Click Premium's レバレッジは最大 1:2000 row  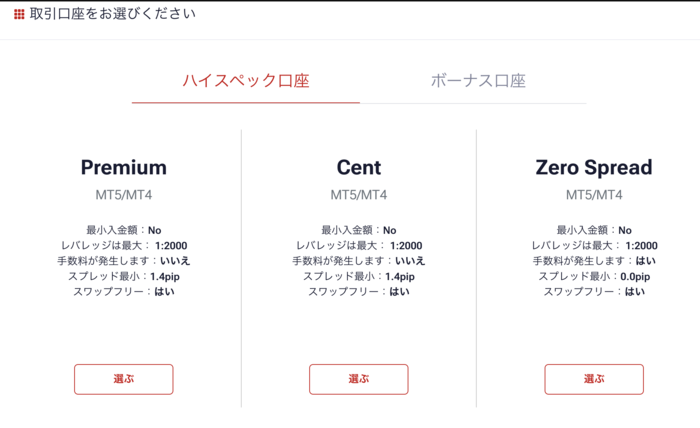[123, 246]
